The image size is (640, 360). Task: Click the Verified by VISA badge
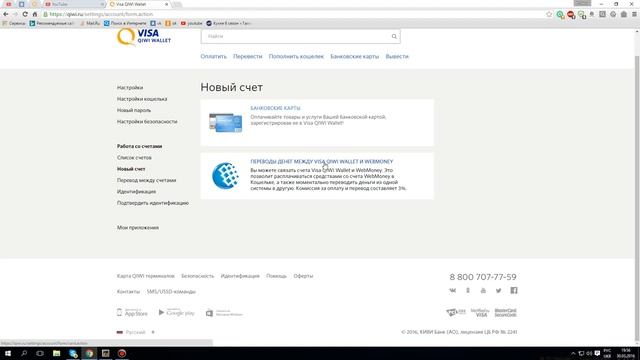coord(480,313)
